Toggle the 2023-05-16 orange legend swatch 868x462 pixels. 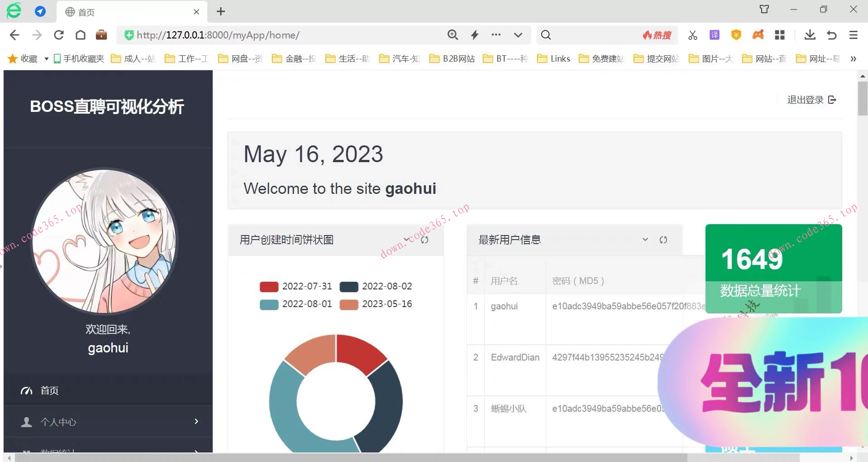[x=349, y=304]
